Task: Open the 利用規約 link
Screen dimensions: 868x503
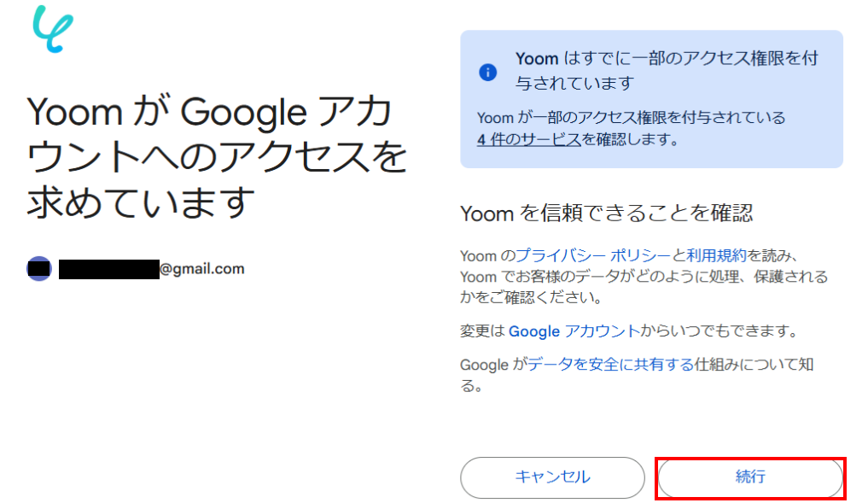Action: [x=716, y=255]
